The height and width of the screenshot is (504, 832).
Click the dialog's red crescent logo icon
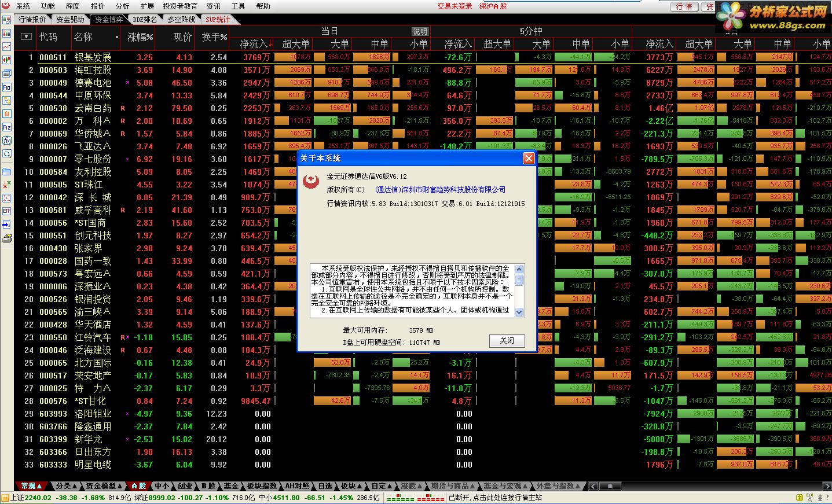tap(311, 181)
